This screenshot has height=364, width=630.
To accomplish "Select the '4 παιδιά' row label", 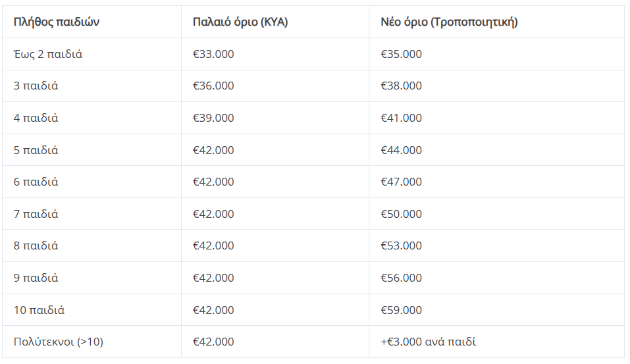I will coord(36,118).
